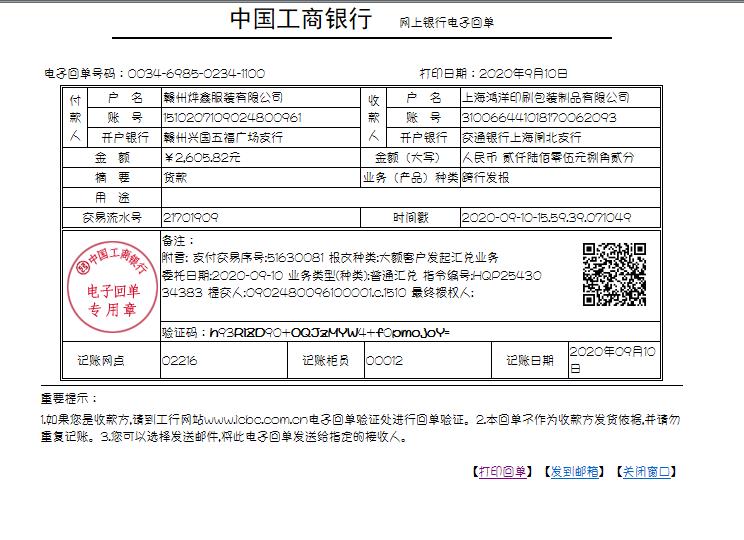Click payer bank 赣州兴国五福广场支行

[223, 138]
